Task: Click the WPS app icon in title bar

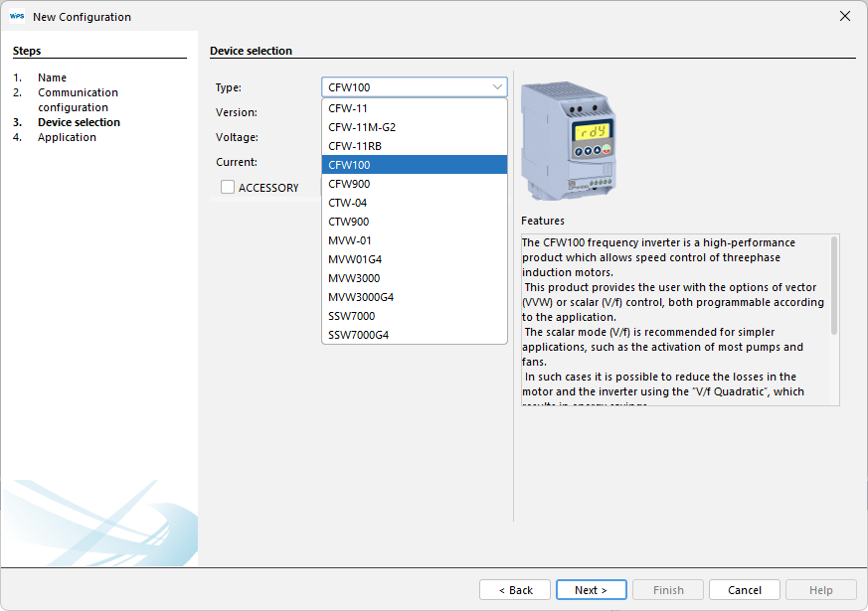Action: pos(17,17)
